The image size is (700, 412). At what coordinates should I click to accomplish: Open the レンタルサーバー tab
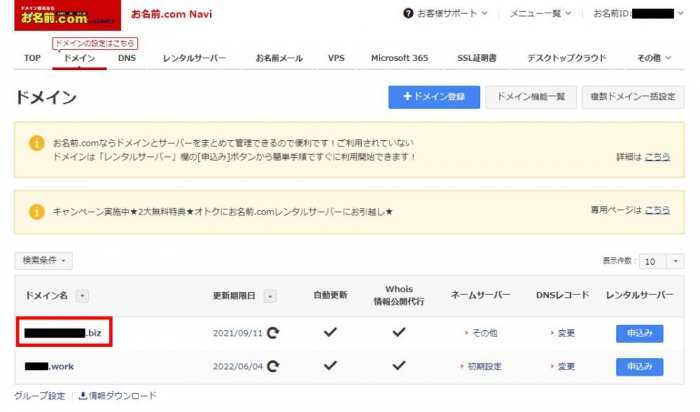click(x=194, y=58)
